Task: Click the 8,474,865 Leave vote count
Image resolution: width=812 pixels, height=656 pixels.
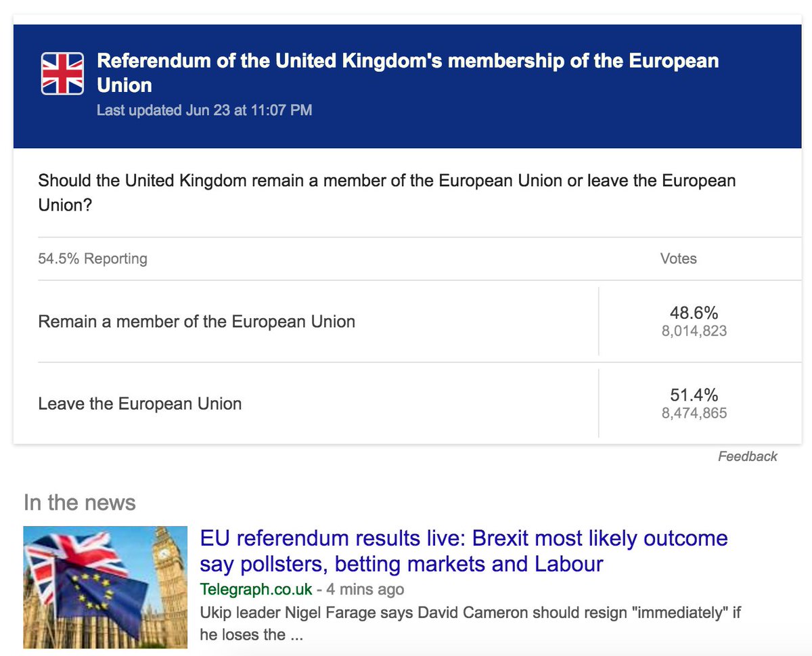Action: [694, 413]
